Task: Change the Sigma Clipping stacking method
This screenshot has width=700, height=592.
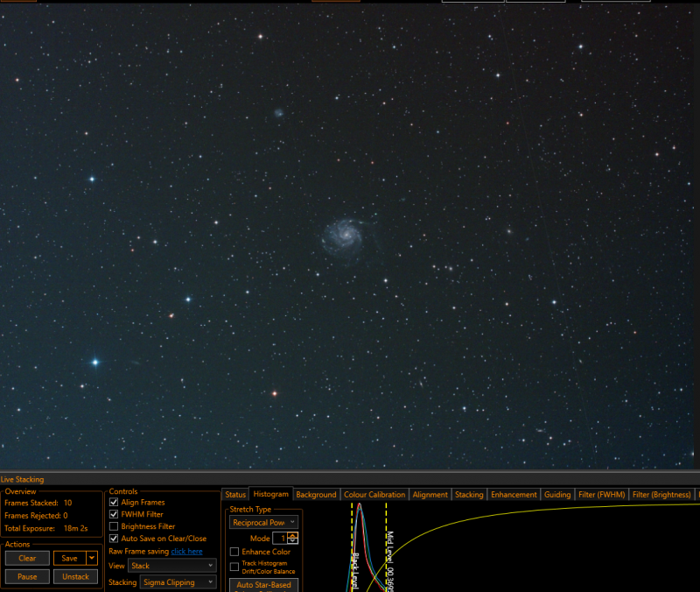Action: click(178, 582)
